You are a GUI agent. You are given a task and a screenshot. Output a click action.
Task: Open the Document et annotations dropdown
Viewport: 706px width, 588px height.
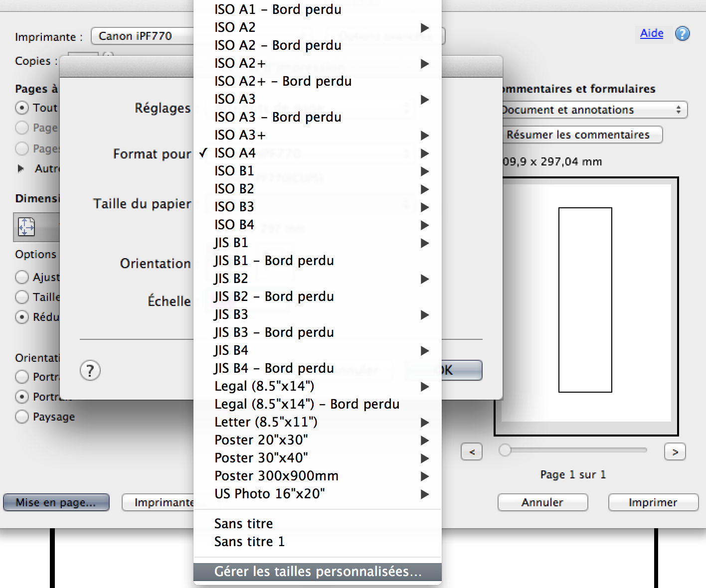click(593, 110)
